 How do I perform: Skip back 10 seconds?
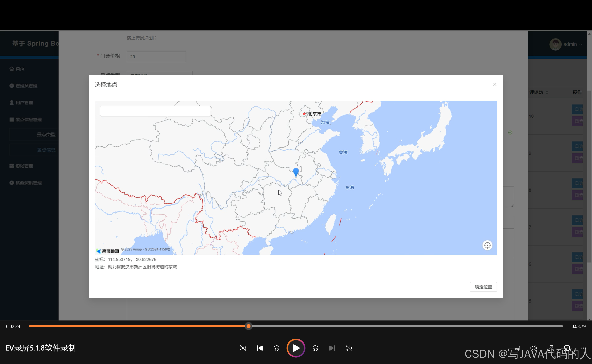click(276, 348)
